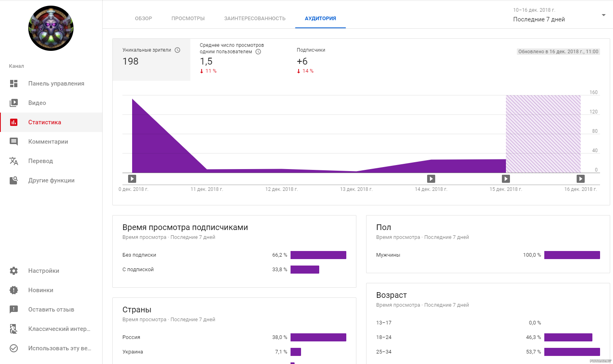Switch to the Просмотры tab
This screenshot has width=613, height=364.
coord(188,19)
